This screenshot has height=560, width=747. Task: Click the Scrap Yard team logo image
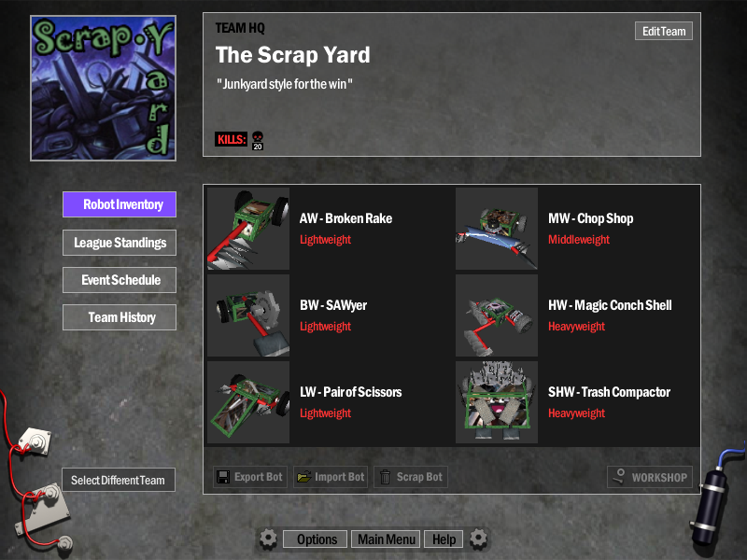click(x=104, y=88)
